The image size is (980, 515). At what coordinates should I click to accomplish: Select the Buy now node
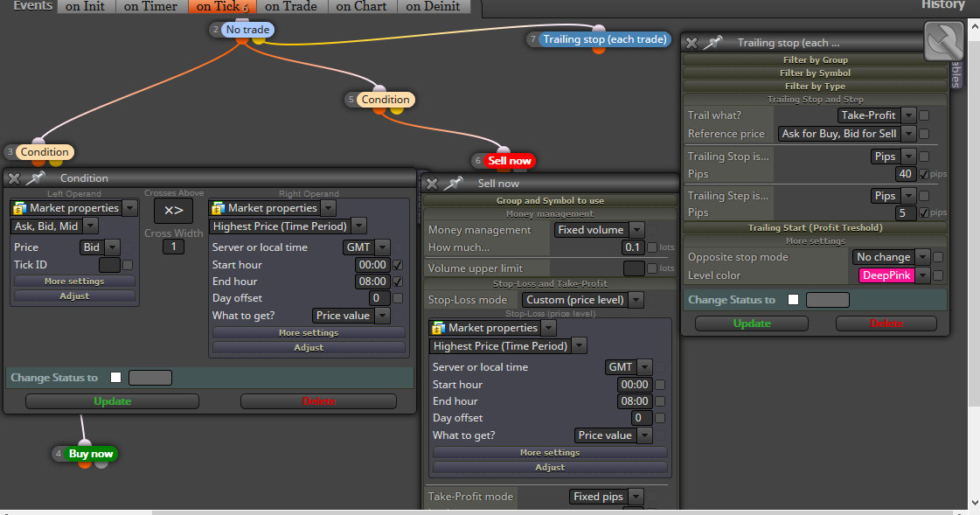(x=91, y=454)
